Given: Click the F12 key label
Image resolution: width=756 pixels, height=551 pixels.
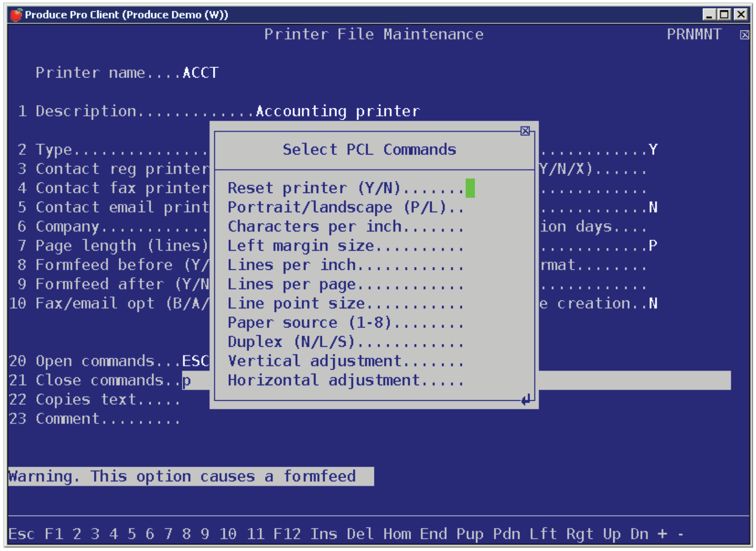Looking at the screenshot, I should pos(287,533).
